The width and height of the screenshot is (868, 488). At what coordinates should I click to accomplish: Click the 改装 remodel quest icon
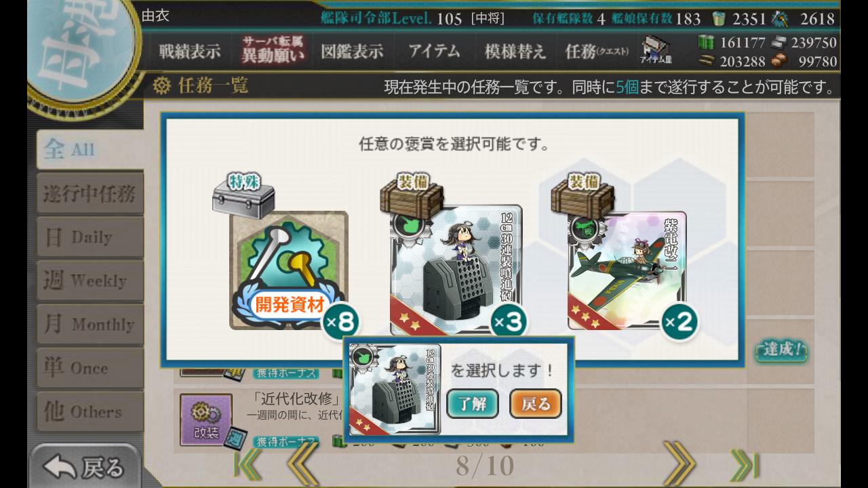click(205, 420)
